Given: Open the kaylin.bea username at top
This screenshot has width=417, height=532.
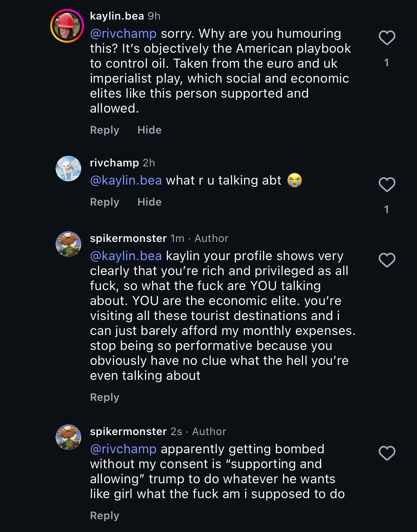Looking at the screenshot, I should click(117, 16).
